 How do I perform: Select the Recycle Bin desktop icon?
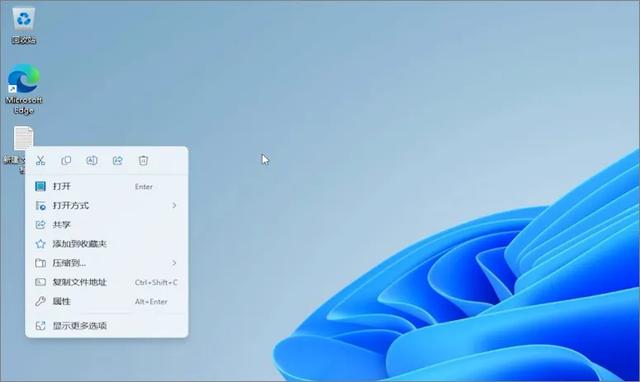click(24, 26)
